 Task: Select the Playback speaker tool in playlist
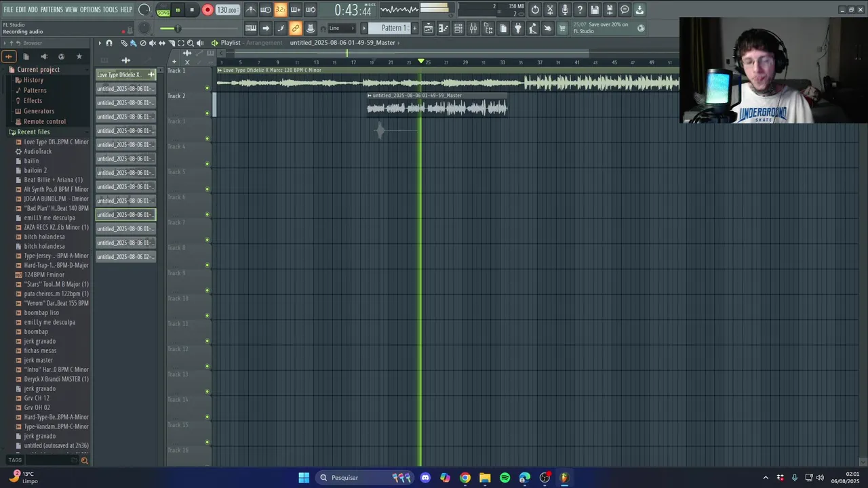pos(199,43)
